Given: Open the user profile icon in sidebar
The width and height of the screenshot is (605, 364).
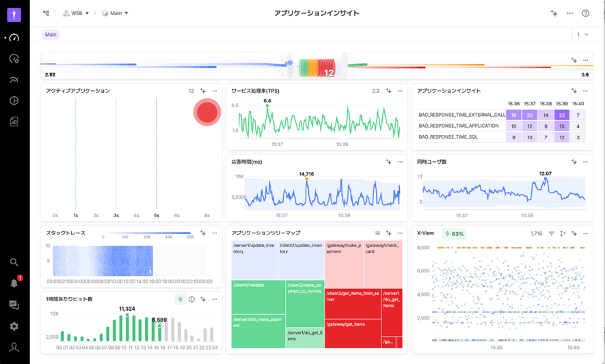Looking at the screenshot, I should pos(14,347).
